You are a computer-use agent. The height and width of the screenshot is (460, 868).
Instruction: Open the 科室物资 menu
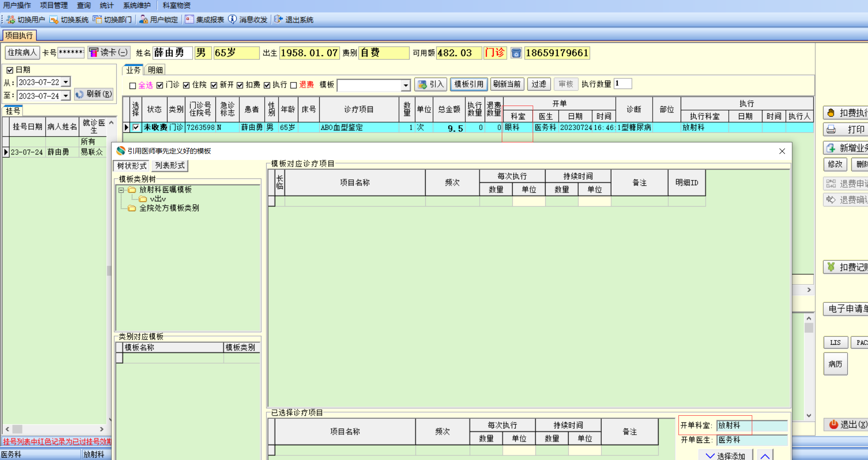pyautogui.click(x=177, y=6)
